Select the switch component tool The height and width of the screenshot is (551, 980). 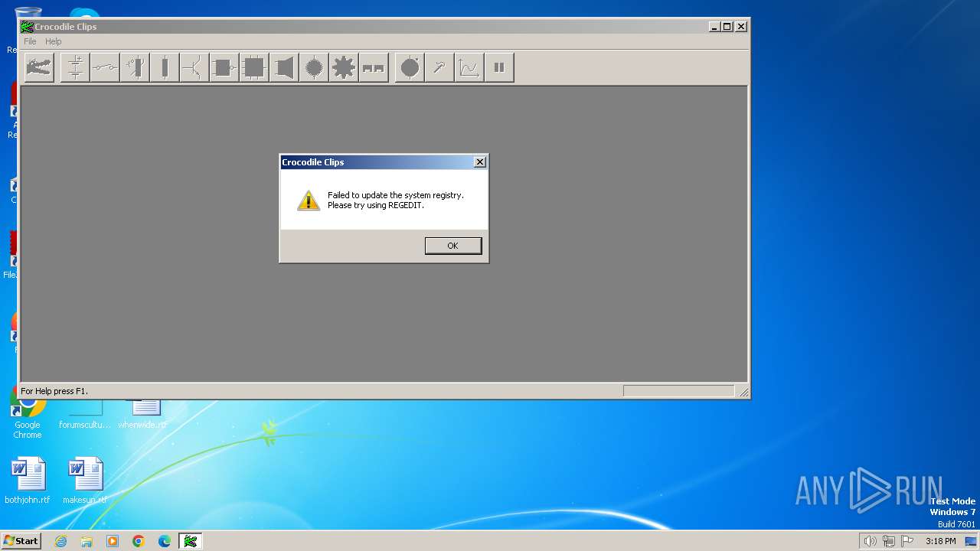(105, 67)
